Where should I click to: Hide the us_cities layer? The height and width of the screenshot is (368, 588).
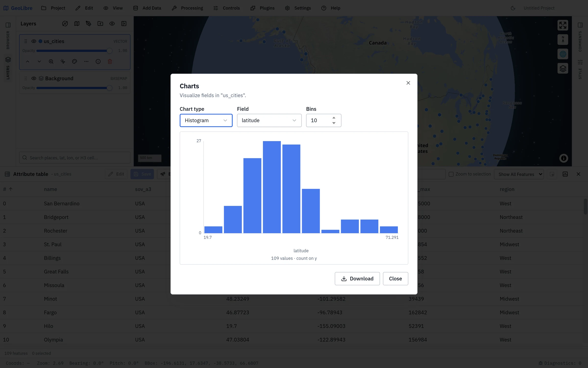pos(34,41)
